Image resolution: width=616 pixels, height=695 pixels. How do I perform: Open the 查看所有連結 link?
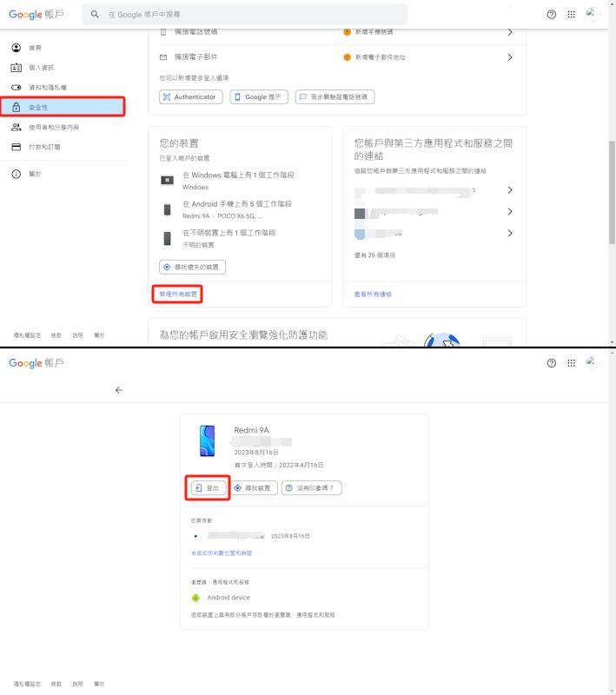pos(373,294)
